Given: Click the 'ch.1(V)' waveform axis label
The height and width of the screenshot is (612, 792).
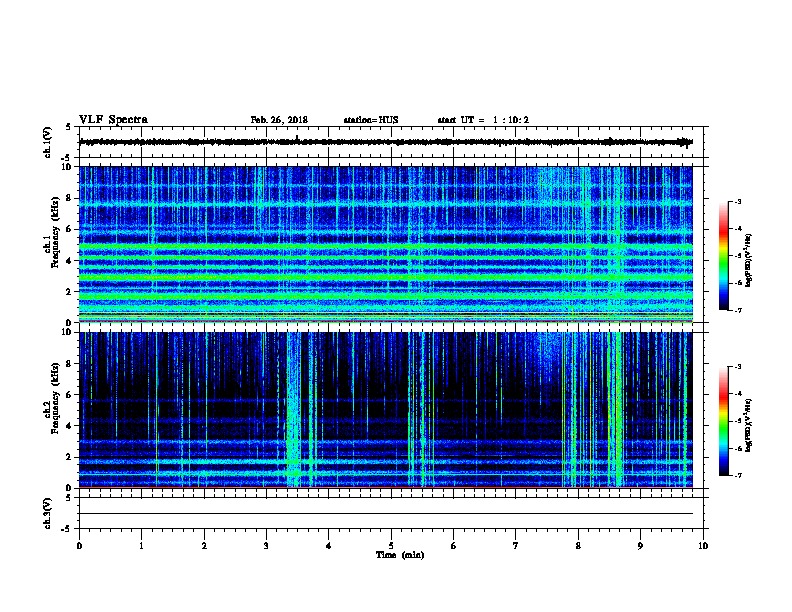Looking at the screenshot, I should (x=48, y=142).
